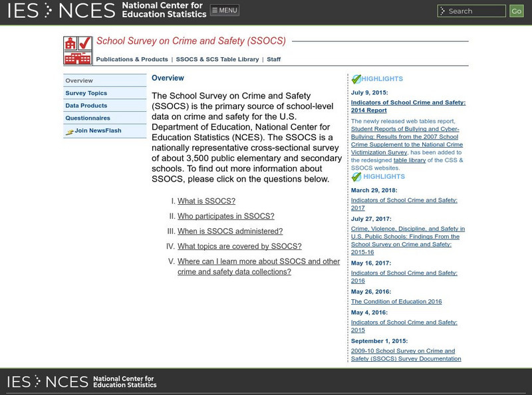Open 'Who participates in SSOCS?' link
Viewport: 532px width, 395px height.
[225, 216]
